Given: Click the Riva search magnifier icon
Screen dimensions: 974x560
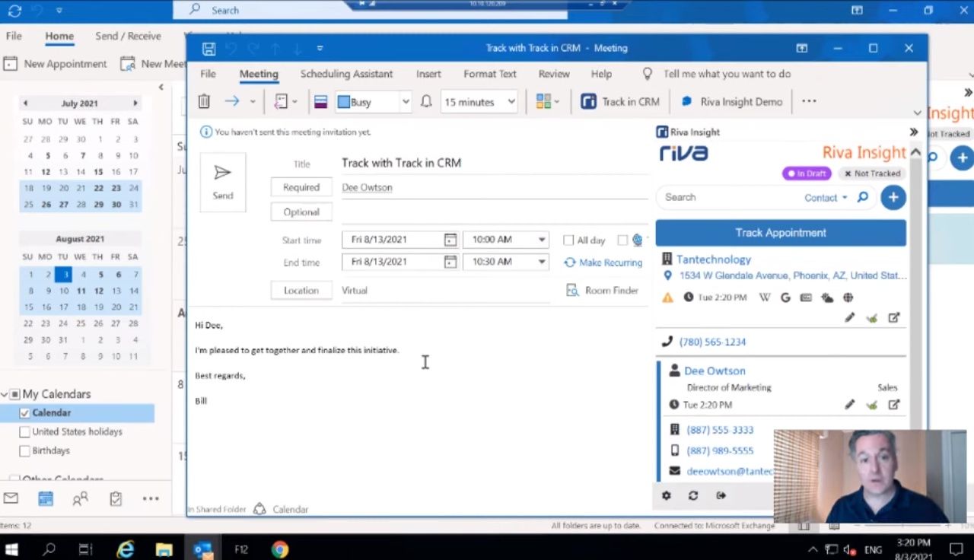Looking at the screenshot, I should click(862, 197).
